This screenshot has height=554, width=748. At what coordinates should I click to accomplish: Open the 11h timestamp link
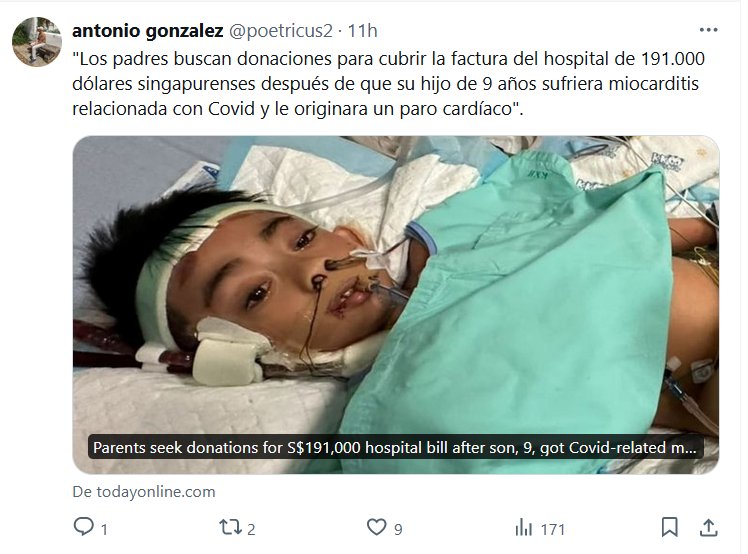[x=363, y=31]
